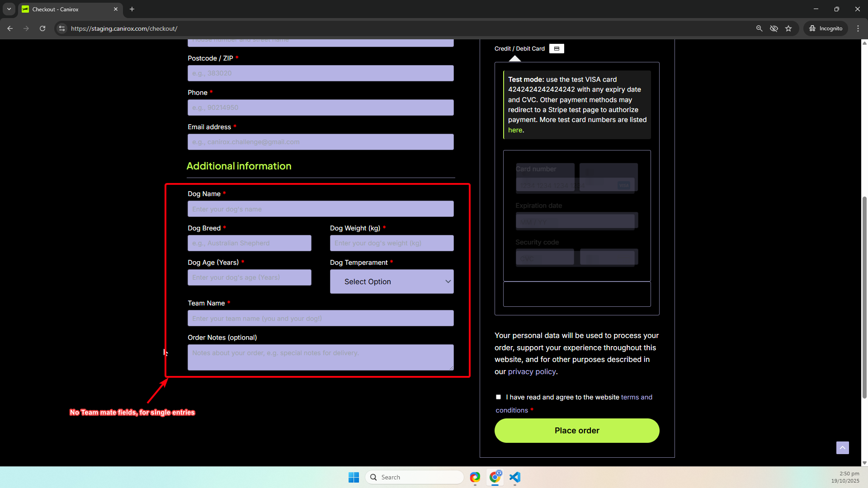The image size is (868, 488).
Task: Reload the checkout page
Action: point(42,28)
